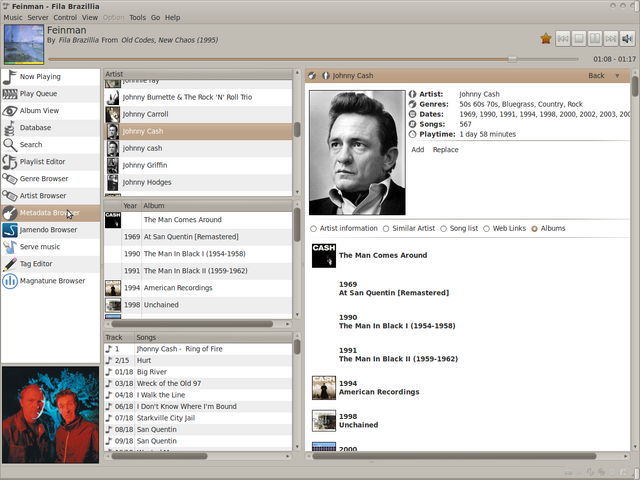Click the song list vertical scrollbar
Screen dimensions: 640x480
(297, 347)
